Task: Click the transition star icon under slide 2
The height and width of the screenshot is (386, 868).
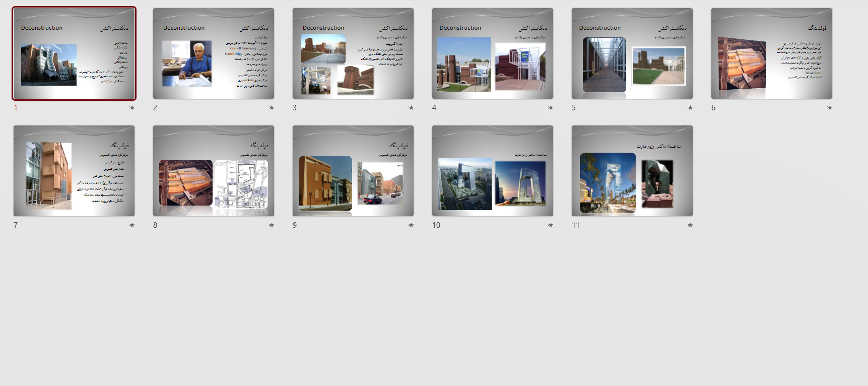Action: pyautogui.click(x=272, y=108)
